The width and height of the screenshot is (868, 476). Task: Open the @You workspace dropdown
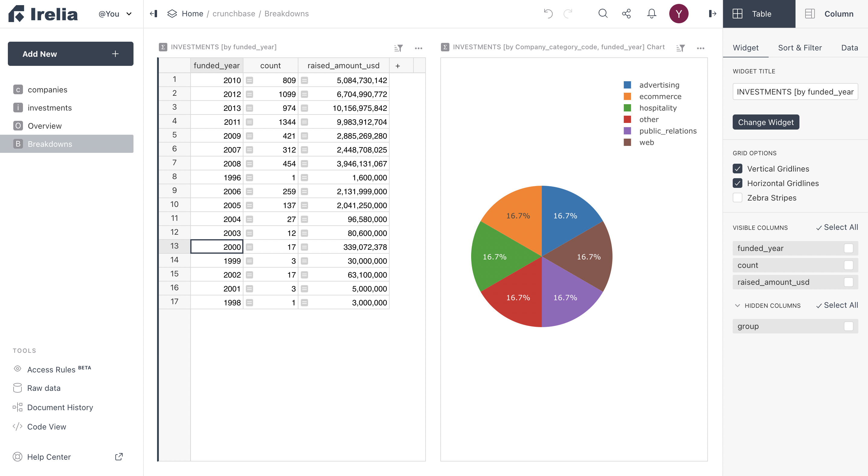click(x=115, y=14)
